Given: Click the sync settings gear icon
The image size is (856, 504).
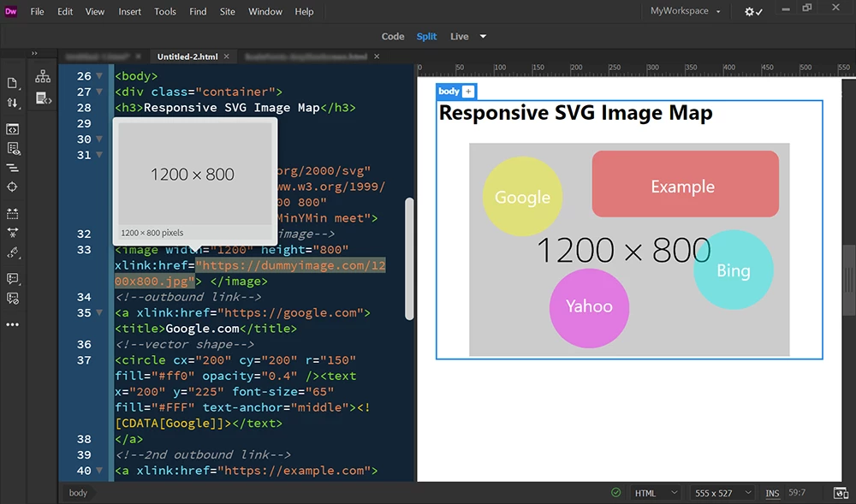Looking at the screenshot, I should 753,11.
